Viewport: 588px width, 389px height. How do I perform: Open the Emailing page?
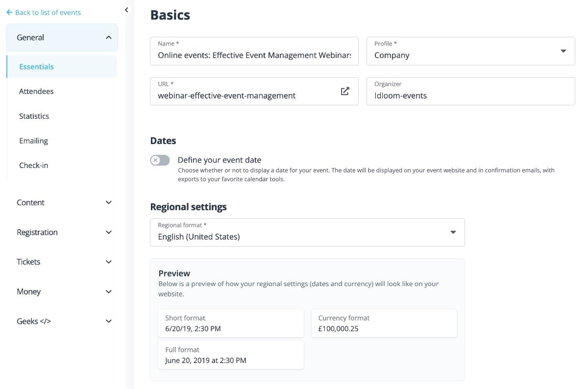click(x=33, y=141)
